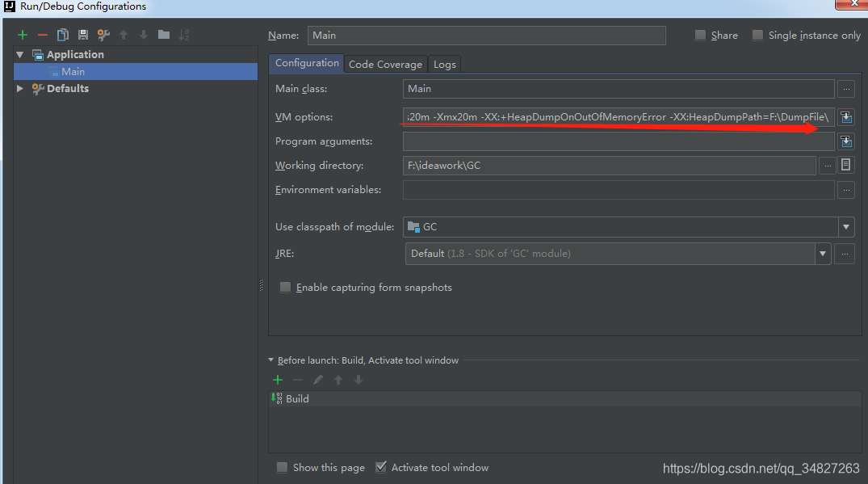The height and width of the screenshot is (484, 868).
Task: Remove configuration with red minus icon
Action: (x=43, y=35)
